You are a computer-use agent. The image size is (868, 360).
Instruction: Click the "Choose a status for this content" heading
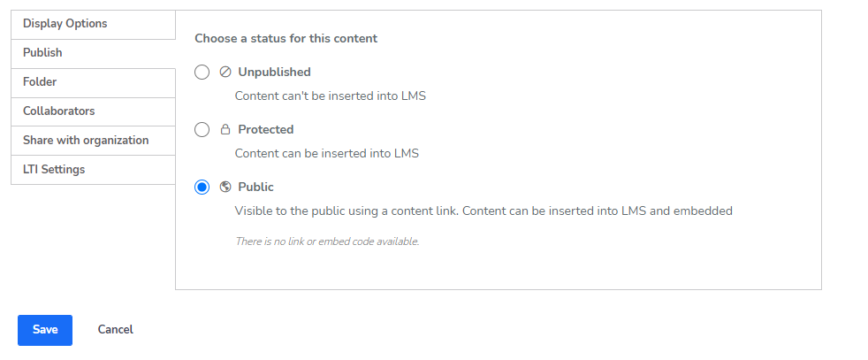[x=286, y=39]
